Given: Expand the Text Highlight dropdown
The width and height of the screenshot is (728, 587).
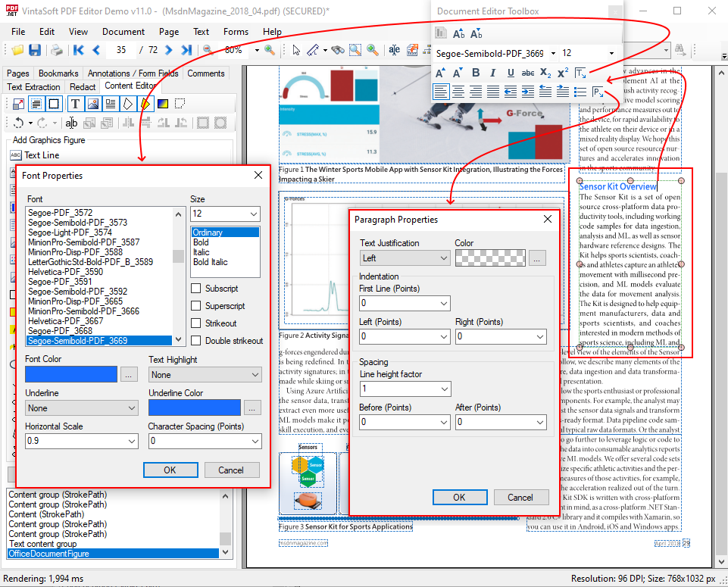Looking at the screenshot, I should pyautogui.click(x=255, y=375).
